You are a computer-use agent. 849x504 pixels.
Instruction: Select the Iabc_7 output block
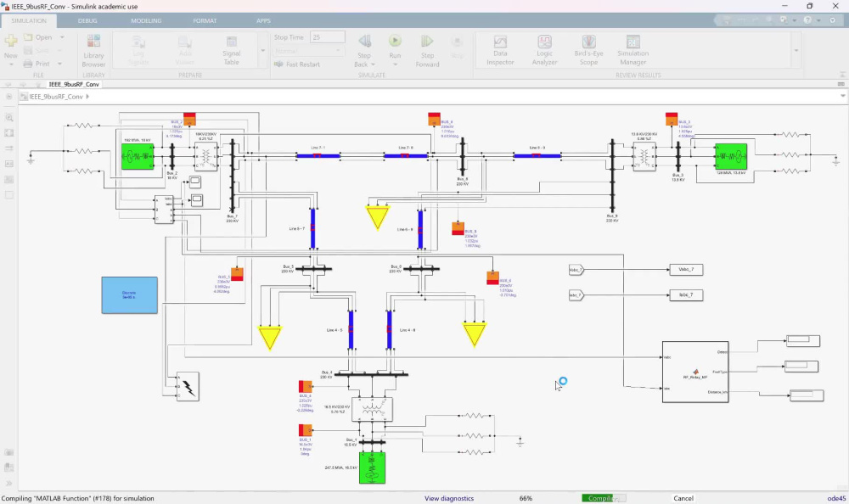click(x=686, y=295)
